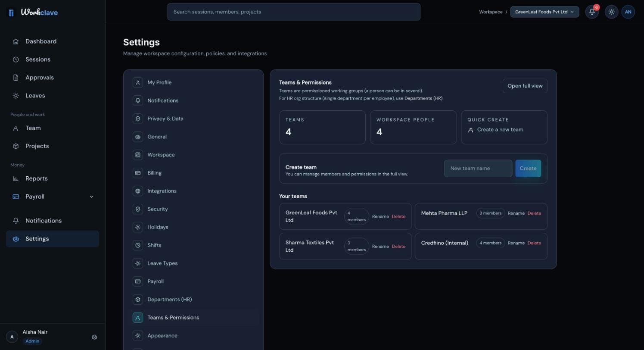Toggle the light/dark theme sun icon
Screen dimensions: 644x350
click(611, 12)
